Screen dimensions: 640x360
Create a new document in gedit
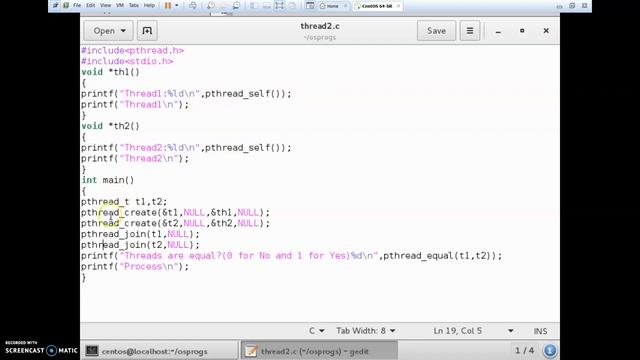[147, 31]
